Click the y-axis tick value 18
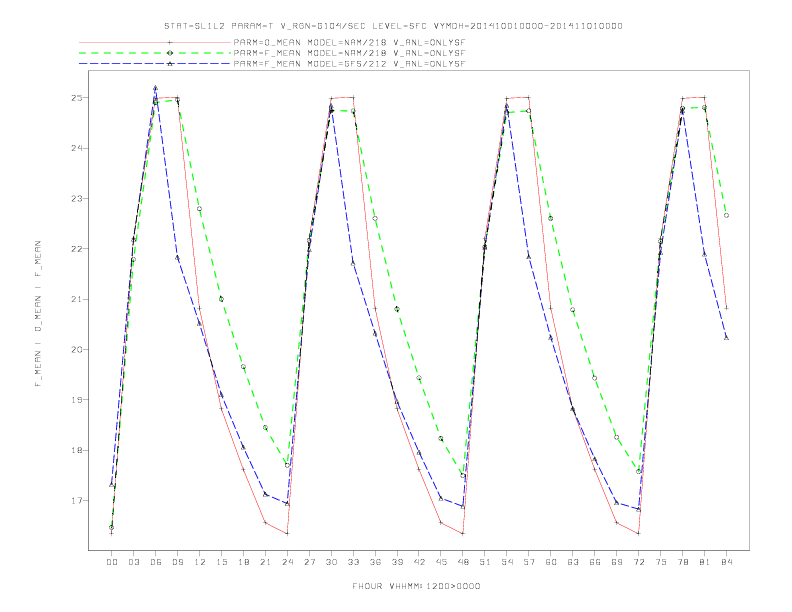The width and height of the screenshot is (792, 612). pos(77,450)
